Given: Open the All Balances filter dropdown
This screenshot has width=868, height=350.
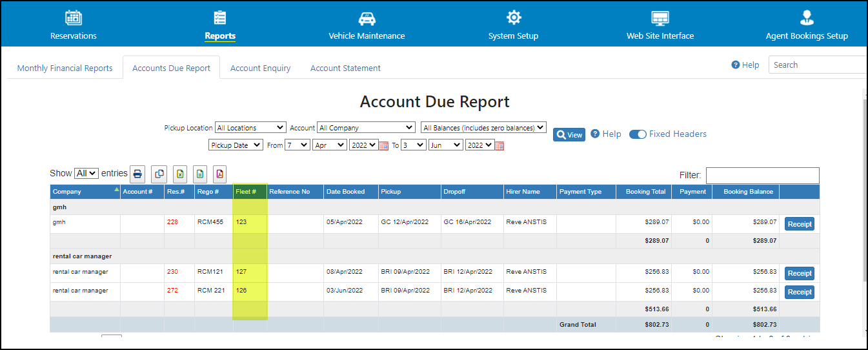Looking at the screenshot, I should (x=483, y=128).
